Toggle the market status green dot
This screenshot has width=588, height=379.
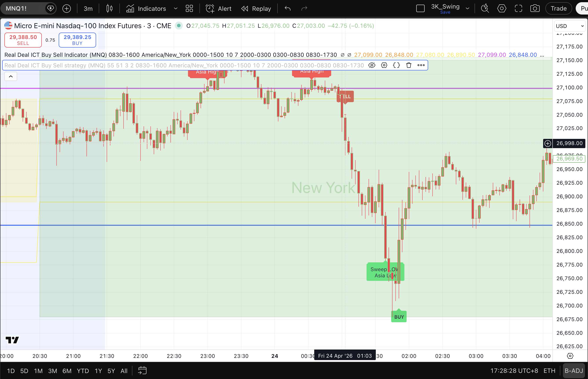click(179, 26)
